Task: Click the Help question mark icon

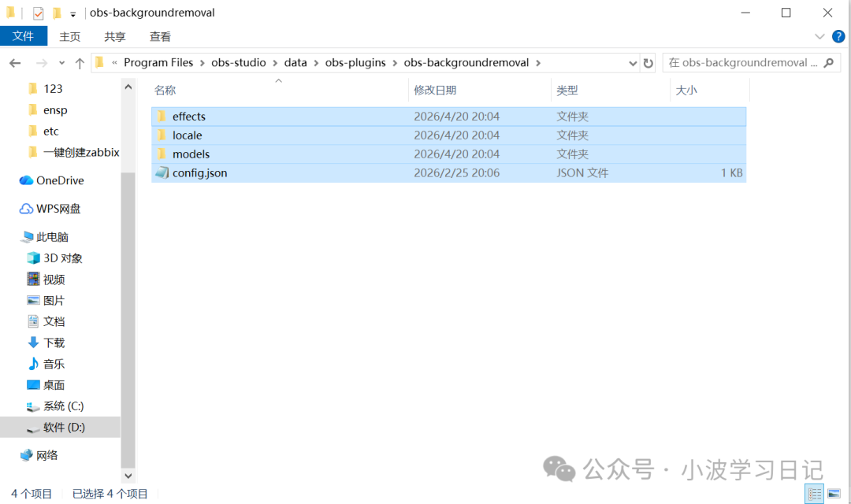Action: point(838,36)
